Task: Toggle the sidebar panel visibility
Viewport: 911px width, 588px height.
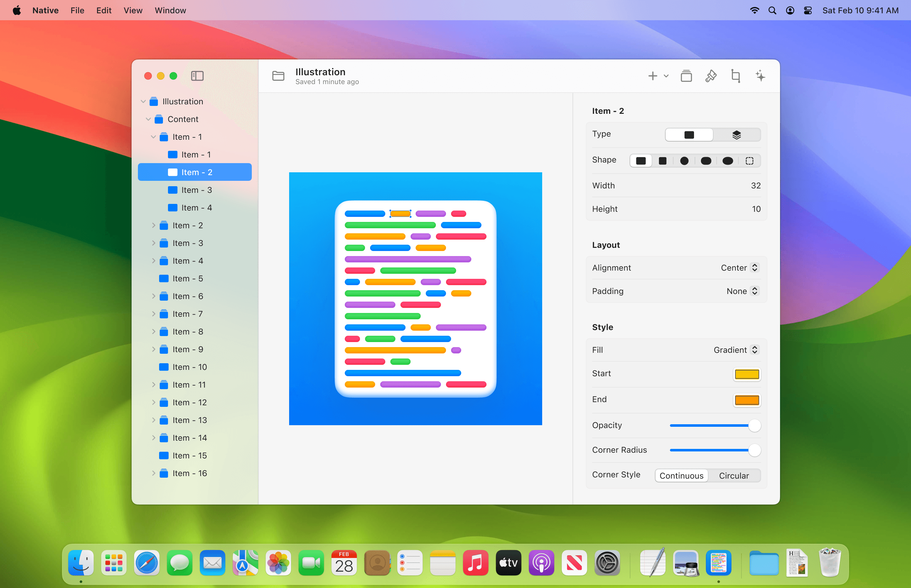Action: tap(197, 76)
